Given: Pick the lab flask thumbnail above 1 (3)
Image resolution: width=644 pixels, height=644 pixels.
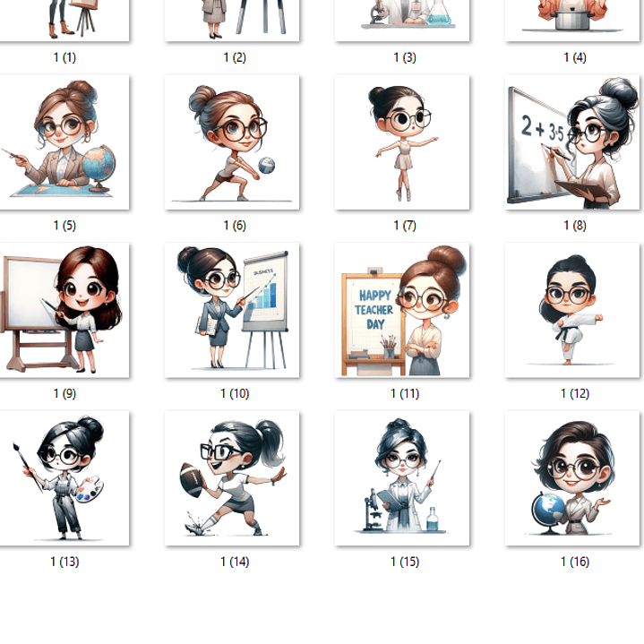Looking at the screenshot, I should (402, 20).
